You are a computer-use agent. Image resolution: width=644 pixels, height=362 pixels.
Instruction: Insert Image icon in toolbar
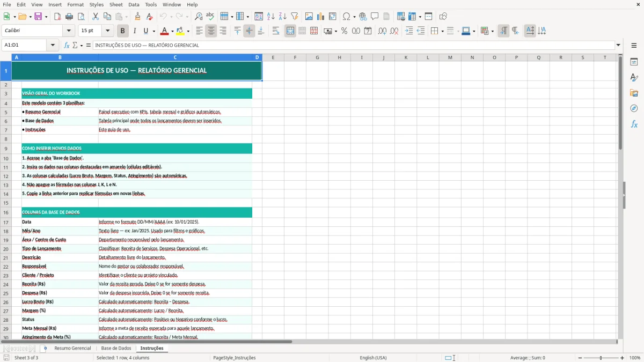[x=309, y=17]
